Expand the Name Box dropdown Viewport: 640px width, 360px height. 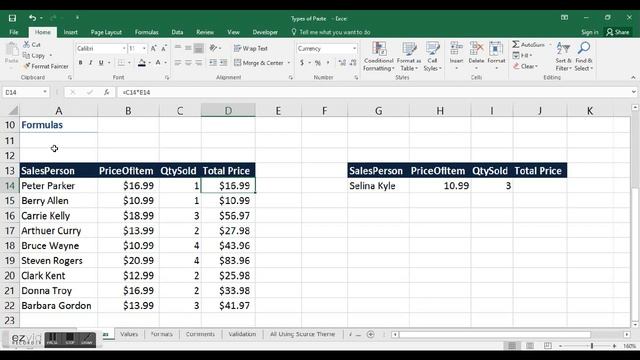pos(45,92)
